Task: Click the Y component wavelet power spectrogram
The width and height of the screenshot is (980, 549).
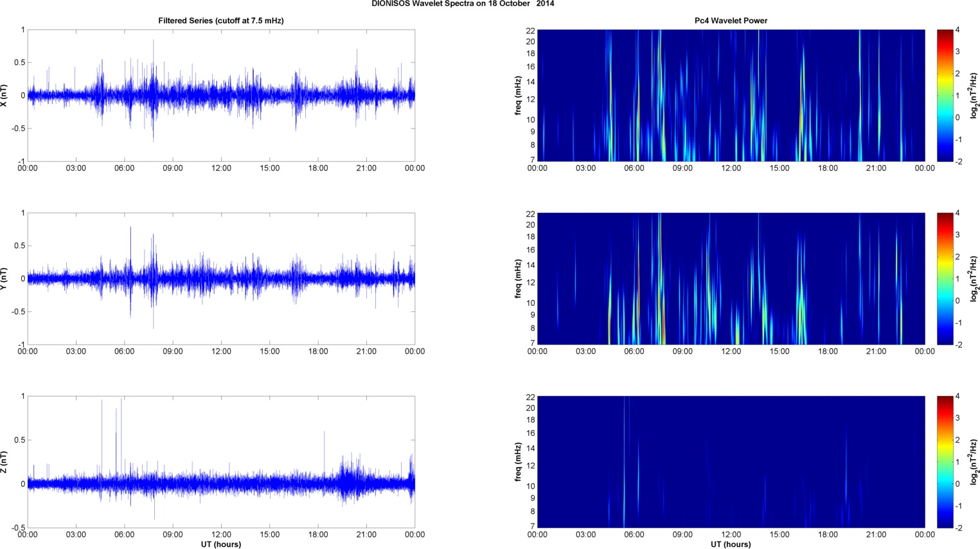Action: [x=731, y=278]
